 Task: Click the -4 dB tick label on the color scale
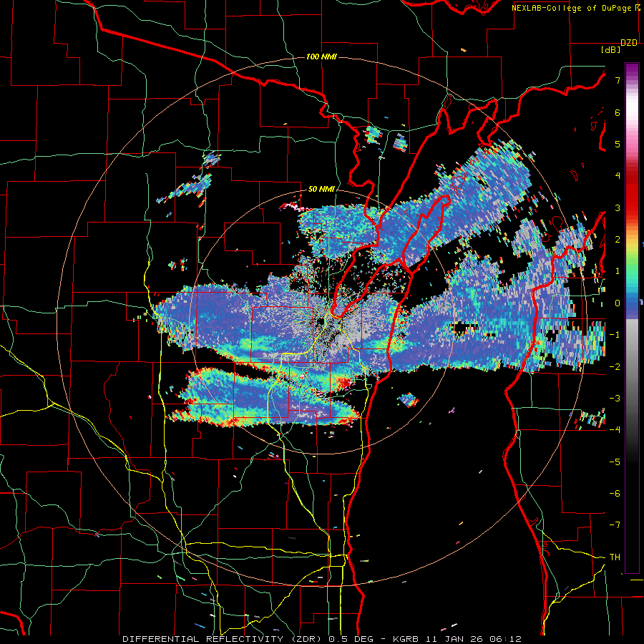click(x=615, y=429)
